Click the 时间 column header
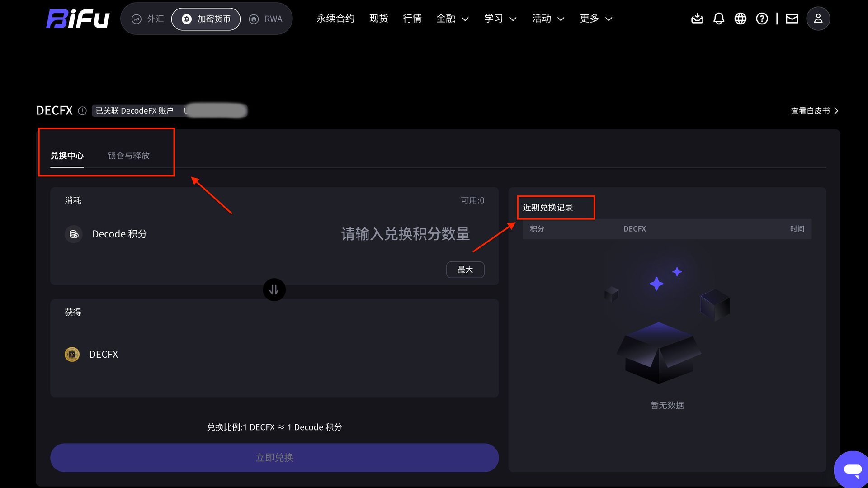 pos(797,229)
